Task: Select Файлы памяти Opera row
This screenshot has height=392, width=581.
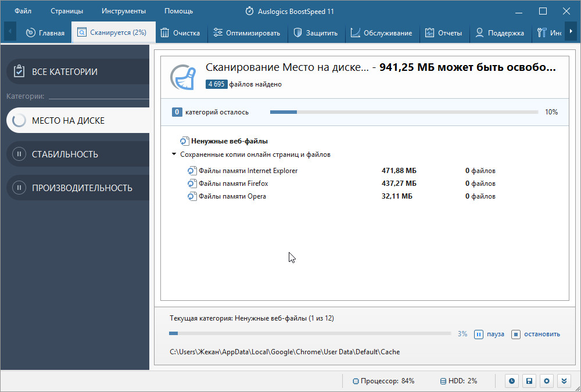Action: [x=341, y=196]
